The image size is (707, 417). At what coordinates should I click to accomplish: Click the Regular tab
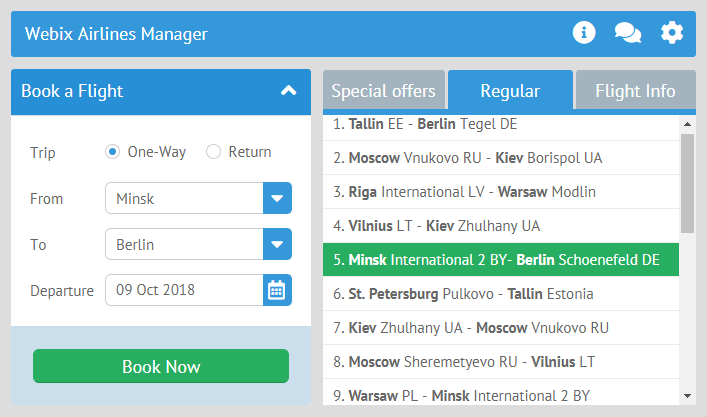point(510,91)
